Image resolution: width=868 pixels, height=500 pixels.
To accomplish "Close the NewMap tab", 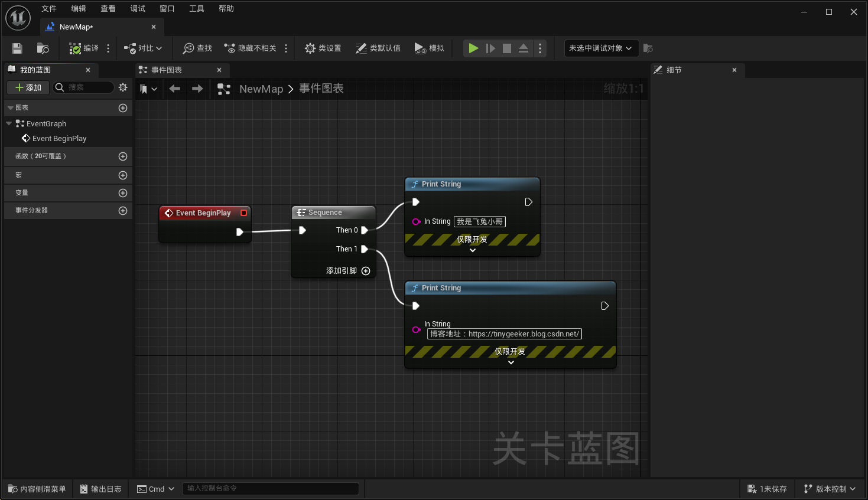I will click(x=154, y=27).
